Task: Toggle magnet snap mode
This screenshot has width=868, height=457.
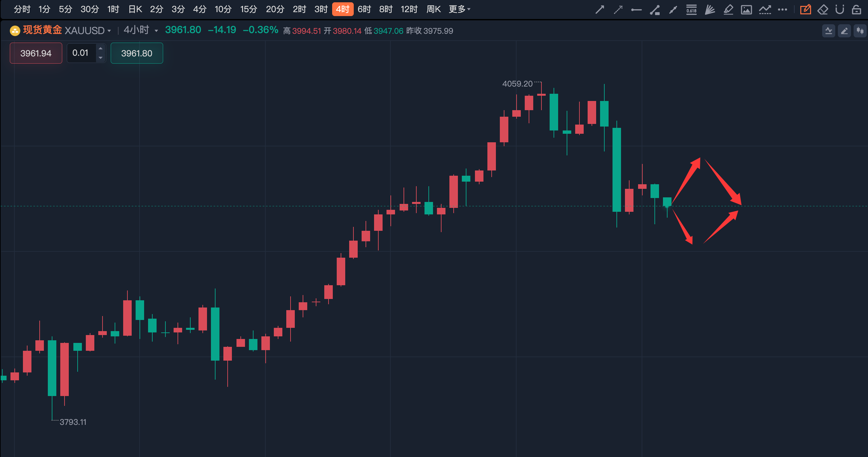Action: (840, 10)
